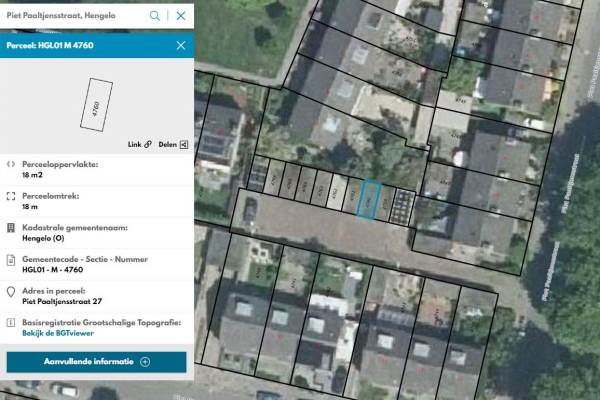Screen dimensions: 600x400
Task: Clear the search field with the X icon
Action: coord(180,16)
